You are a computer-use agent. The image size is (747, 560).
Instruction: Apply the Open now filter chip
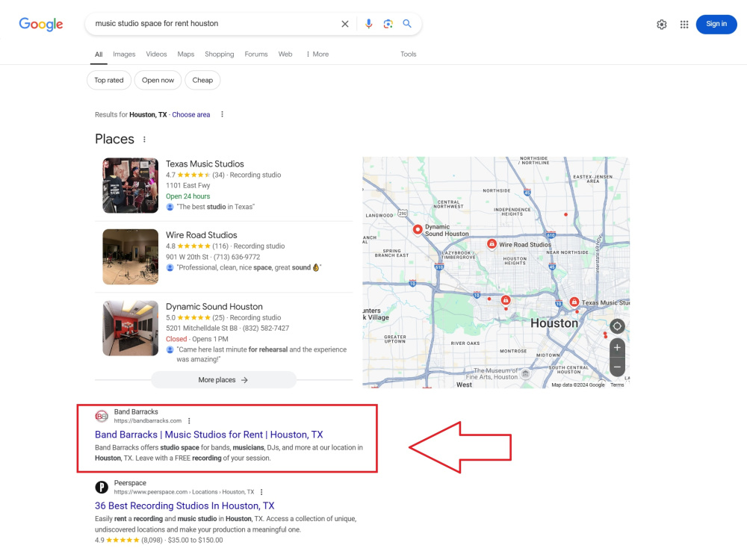click(158, 80)
